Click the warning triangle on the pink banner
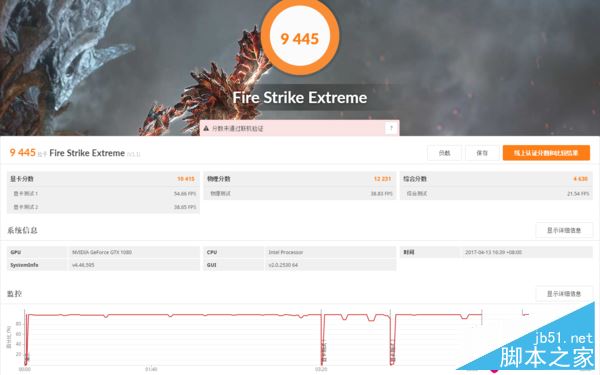600x375 pixels. point(206,129)
